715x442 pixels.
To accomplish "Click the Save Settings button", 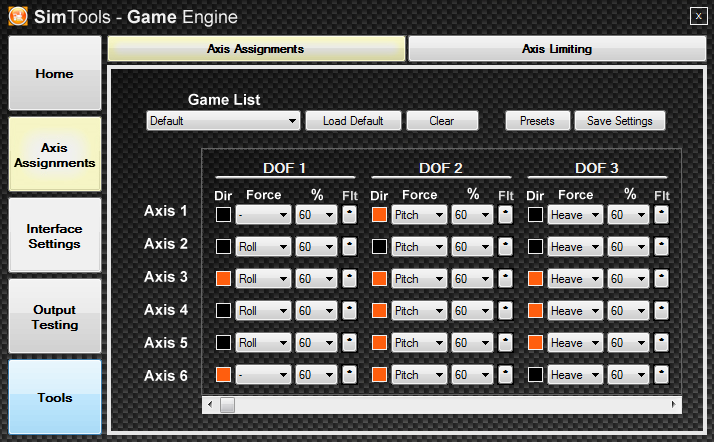I will [619, 121].
